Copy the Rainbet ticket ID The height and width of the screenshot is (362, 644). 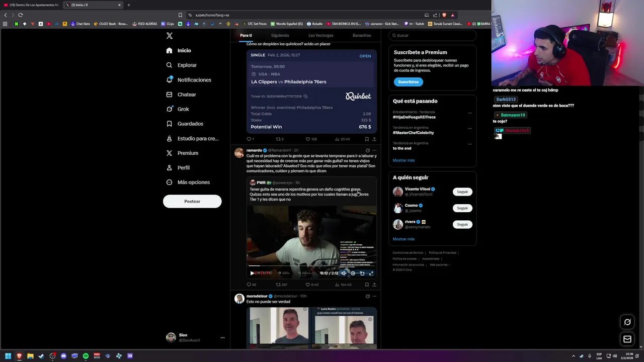click(x=305, y=97)
